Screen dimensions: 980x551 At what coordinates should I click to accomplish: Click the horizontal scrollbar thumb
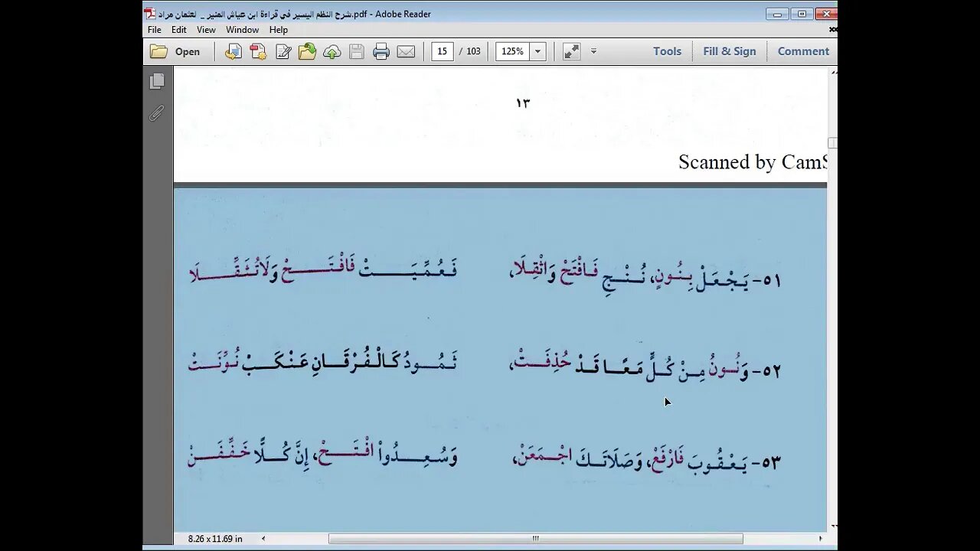[535, 539]
